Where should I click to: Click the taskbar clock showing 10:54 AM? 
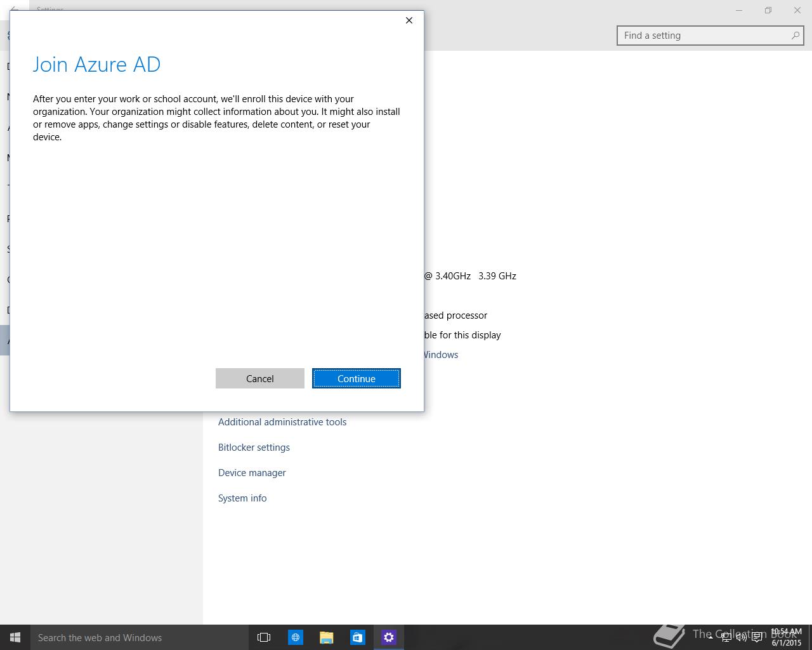787,637
